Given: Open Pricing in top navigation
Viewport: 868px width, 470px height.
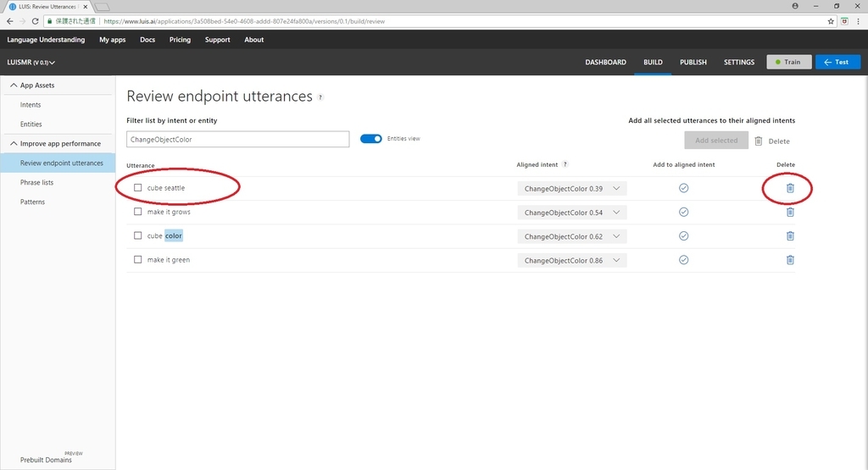Looking at the screenshot, I should pos(180,40).
